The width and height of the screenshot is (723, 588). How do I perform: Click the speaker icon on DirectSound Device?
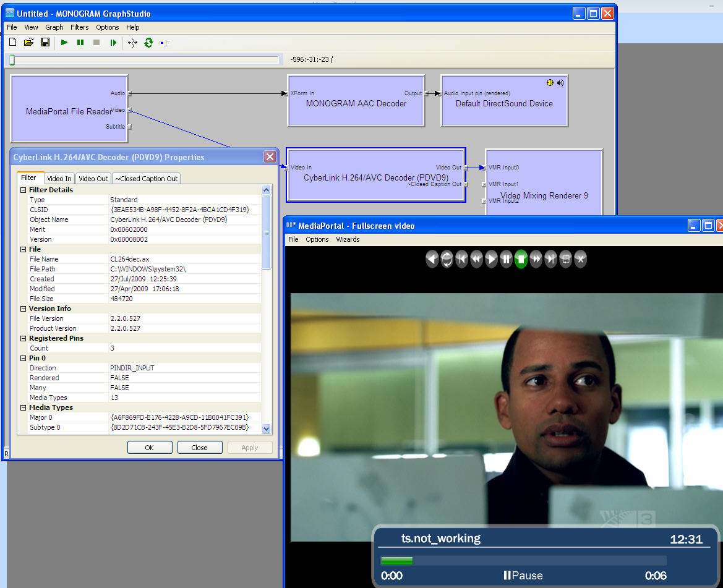[x=560, y=82]
